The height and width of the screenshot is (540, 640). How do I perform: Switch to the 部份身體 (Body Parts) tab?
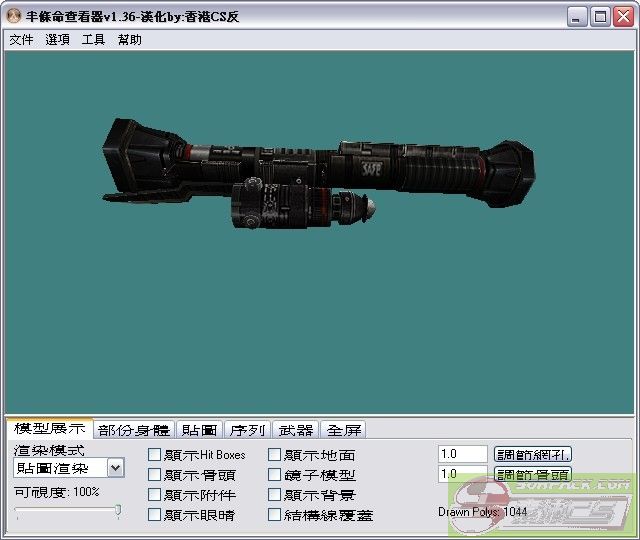point(134,430)
